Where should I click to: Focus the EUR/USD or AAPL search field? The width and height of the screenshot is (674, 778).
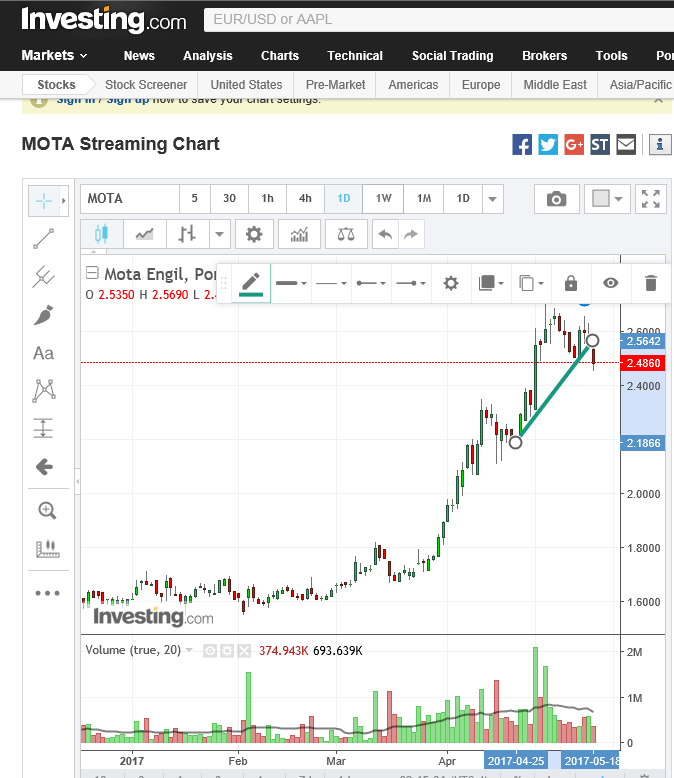(439, 19)
